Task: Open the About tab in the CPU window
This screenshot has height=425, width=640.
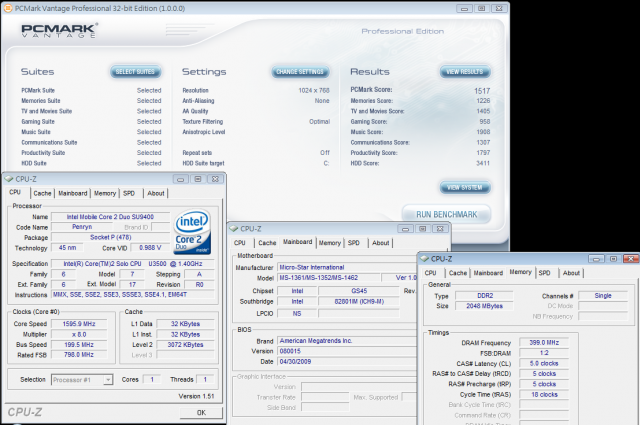Action: 156,193
